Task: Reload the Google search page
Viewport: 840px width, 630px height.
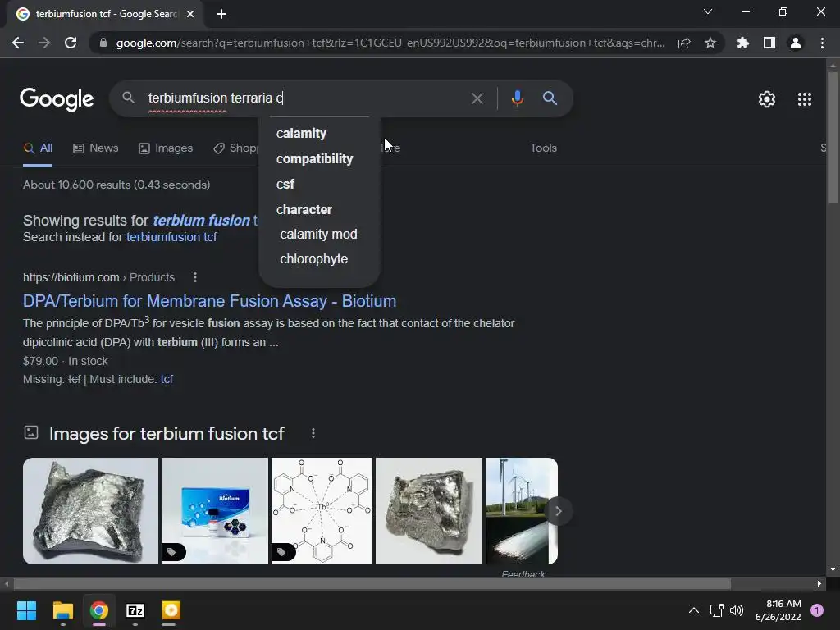Action: 71,43
